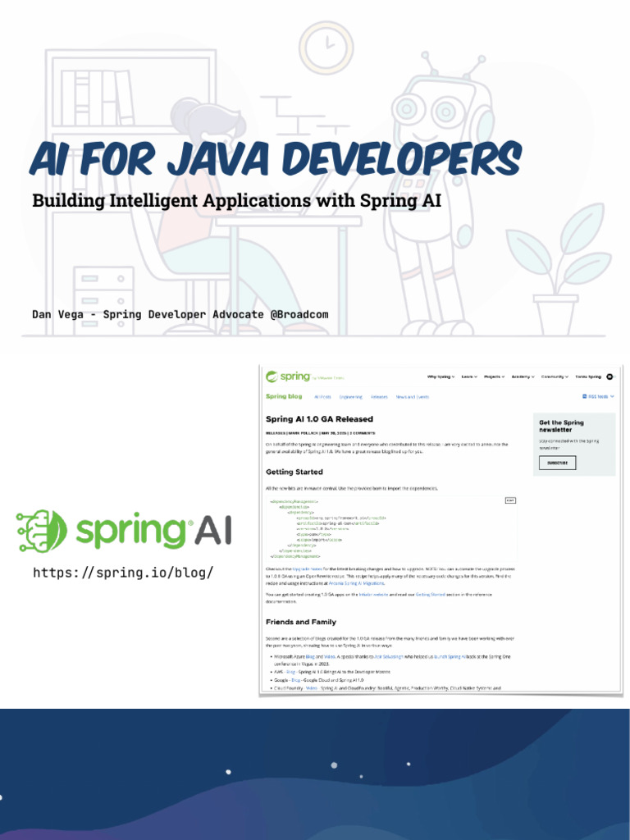Switch to the Engineering tab

tap(350, 397)
